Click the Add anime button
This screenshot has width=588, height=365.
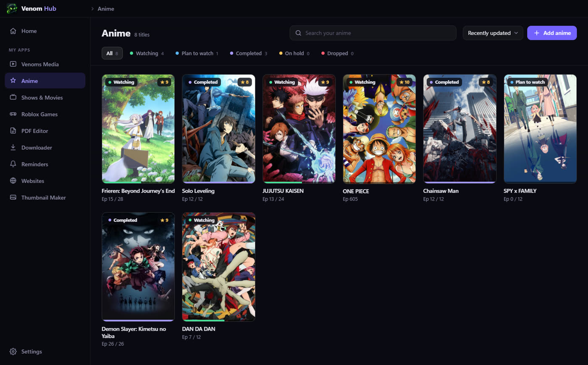tap(552, 33)
